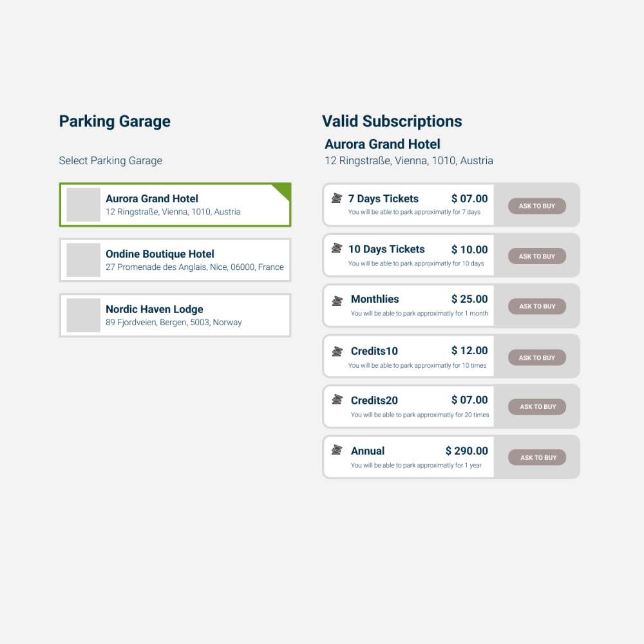Click Ondine Boutique Hotel thumbnail image
The height and width of the screenshot is (644, 644).
pyautogui.click(x=84, y=260)
